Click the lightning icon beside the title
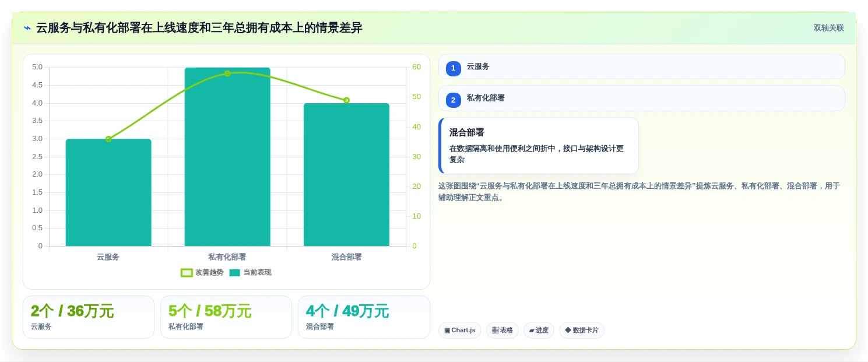This screenshot has width=868, height=362. (x=27, y=28)
